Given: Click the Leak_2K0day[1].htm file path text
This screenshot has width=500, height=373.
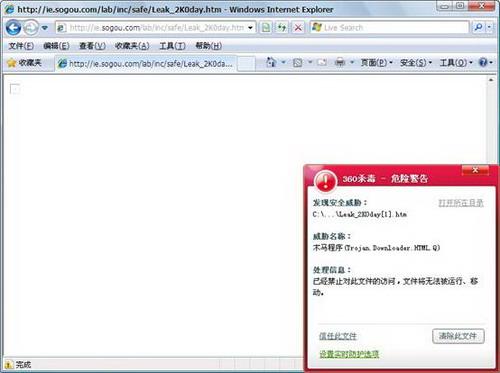Looking at the screenshot, I should pyautogui.click(x=359, y=214).
